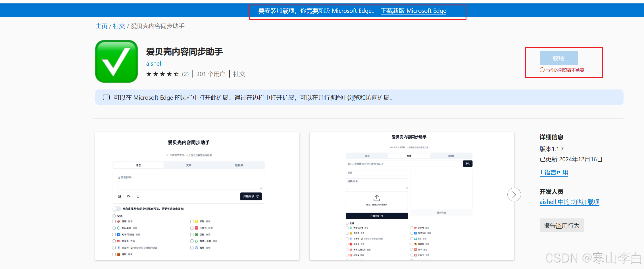Check the 即刻 checkbox
644x269 pixels.
pos(192,221)
